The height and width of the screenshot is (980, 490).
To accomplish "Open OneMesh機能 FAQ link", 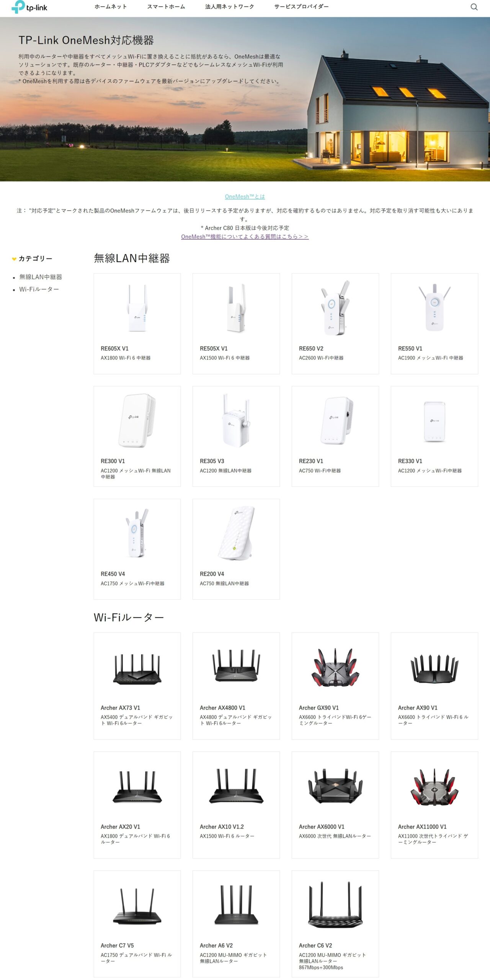I will pyautogui.click(x=245, y=237).
